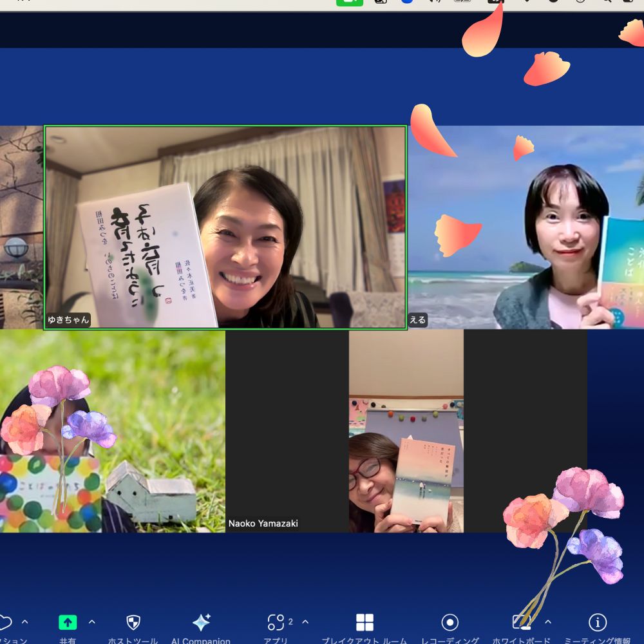
Task: Click the heart Reactions icon
Action: tap(5, 622)
